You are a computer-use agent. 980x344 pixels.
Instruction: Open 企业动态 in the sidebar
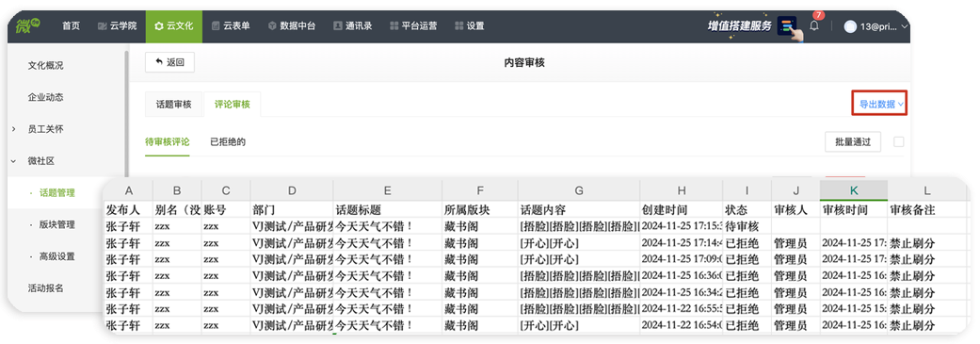coord(45,97)
